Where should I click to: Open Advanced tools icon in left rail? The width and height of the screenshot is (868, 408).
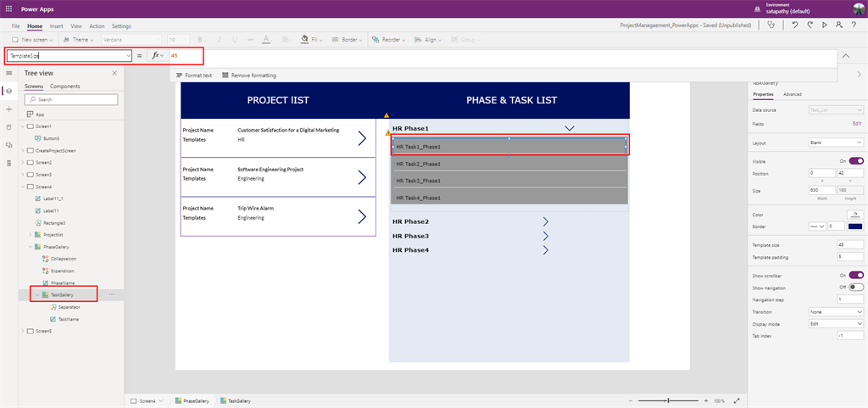pos(8,163)
